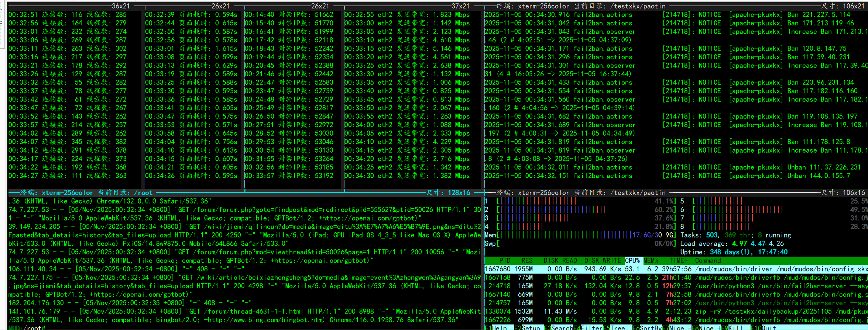The image size is (868, 330).
Task: Click the CPU 2 usage meter
Action: (580, 210)
